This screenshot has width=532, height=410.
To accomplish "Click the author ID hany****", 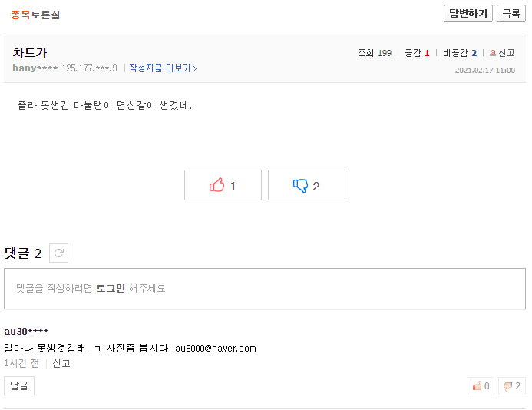I will click(x=35, y=68).
